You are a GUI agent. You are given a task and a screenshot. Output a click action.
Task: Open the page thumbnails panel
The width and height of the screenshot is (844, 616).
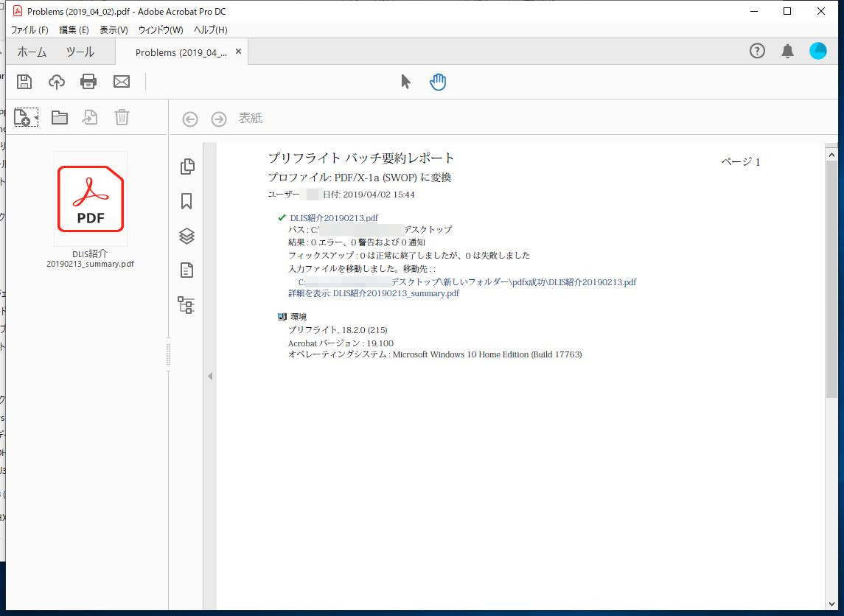tap(187, 167)
